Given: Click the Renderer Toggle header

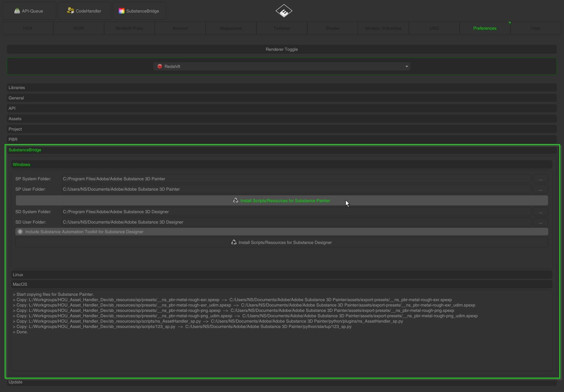Looking at the screenshot, I should point(281,49).
